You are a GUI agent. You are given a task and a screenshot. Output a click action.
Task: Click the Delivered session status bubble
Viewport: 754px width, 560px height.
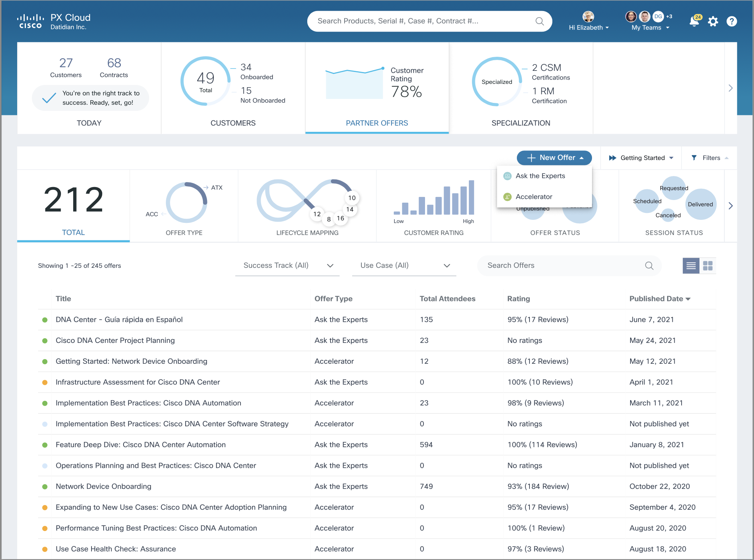[x=700, y=204]
